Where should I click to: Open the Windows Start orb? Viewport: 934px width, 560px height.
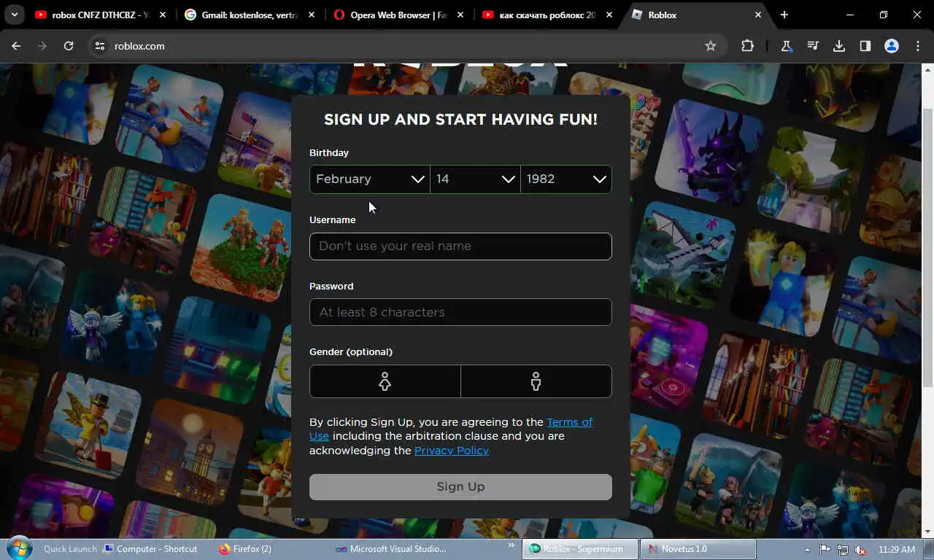coord(18,548)
